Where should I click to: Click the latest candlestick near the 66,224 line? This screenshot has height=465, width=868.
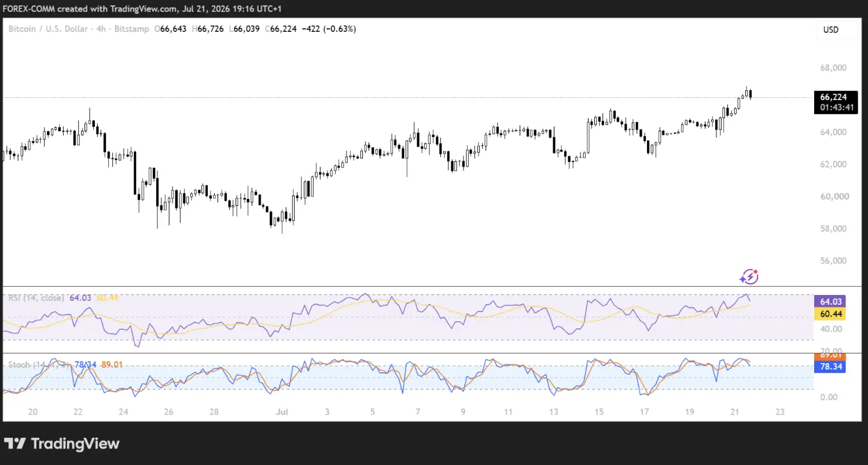(x=750, y=94)
